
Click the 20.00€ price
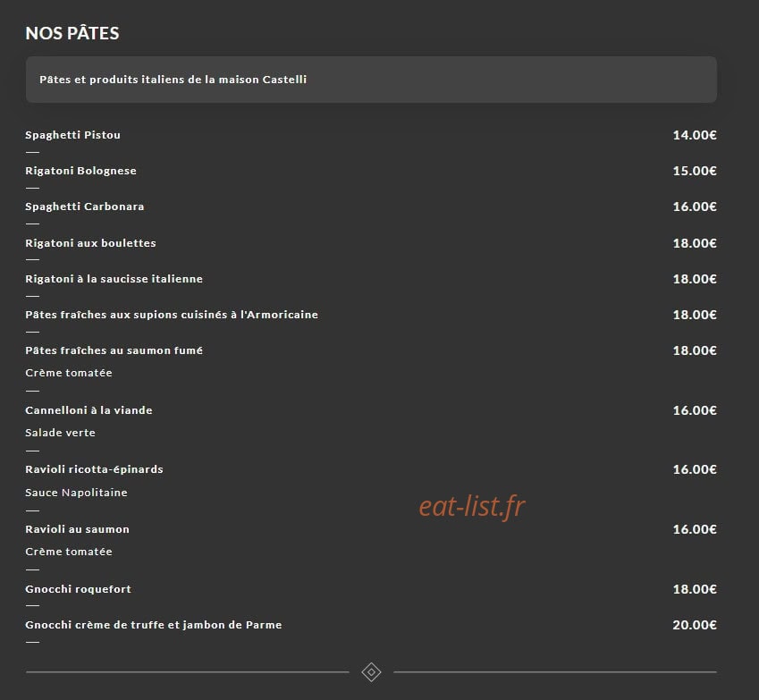(695, 625)
